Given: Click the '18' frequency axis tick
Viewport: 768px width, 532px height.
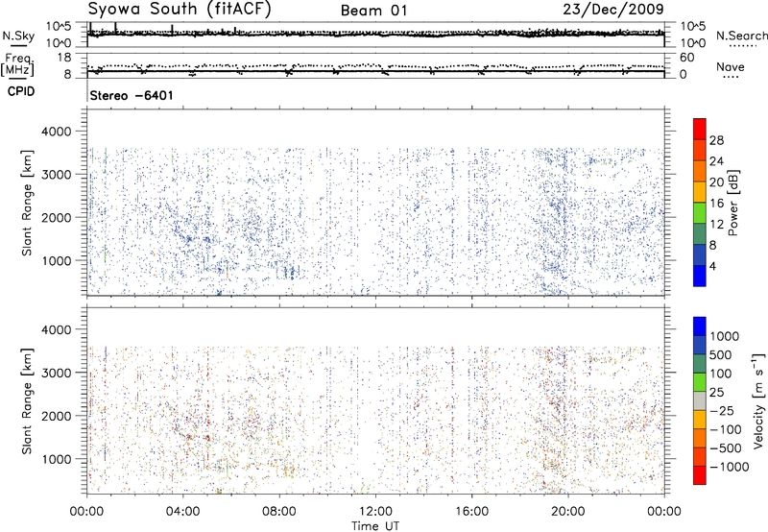Looking at the screenshot, I should point(63,58).
